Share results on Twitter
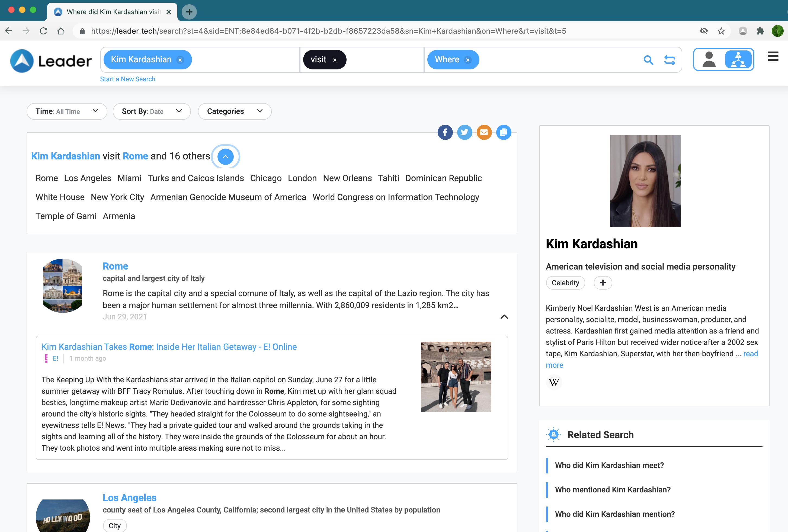Viewport: 788px width, 532px height. point(465,132)
